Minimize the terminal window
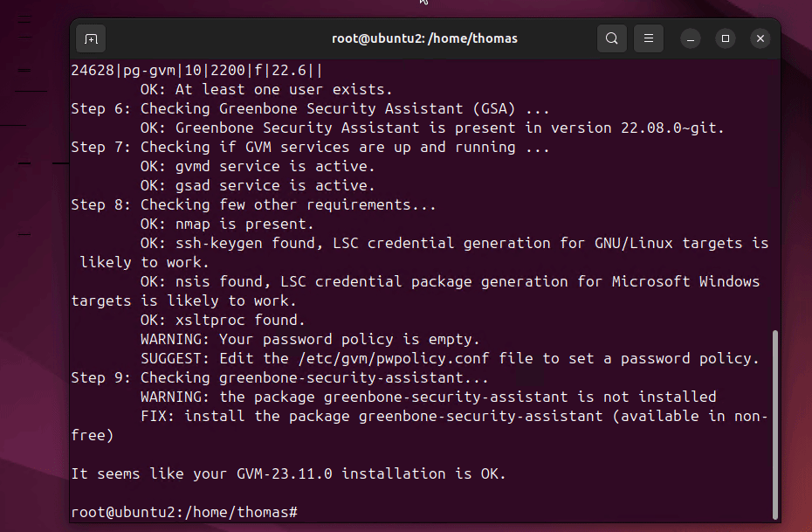 691,38
